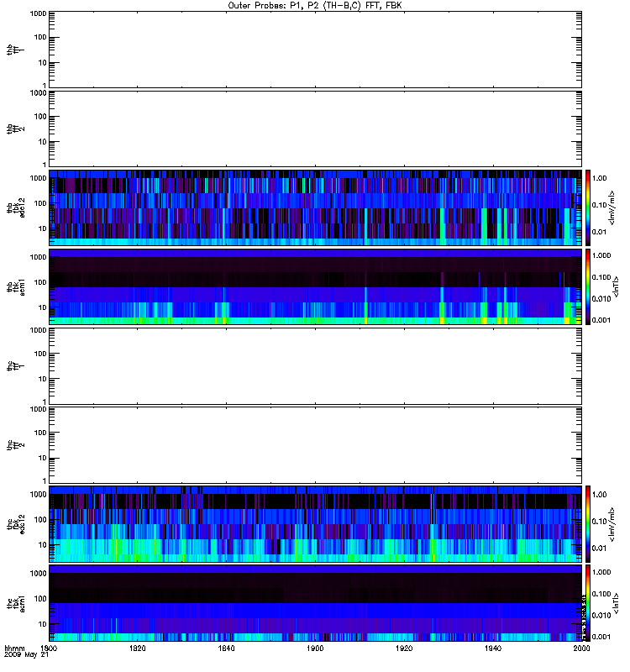Click the top color bar beside thb edc12 panel
The height and width of the screenshot is (672, 630).
point(589,207)
